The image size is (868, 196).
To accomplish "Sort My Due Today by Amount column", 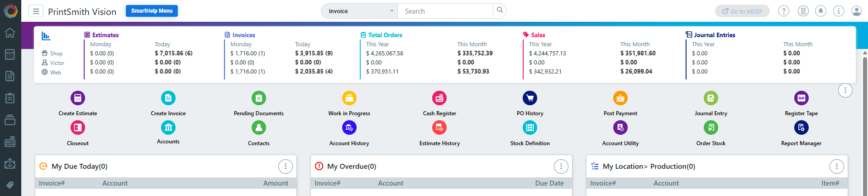I will (276, 183).
